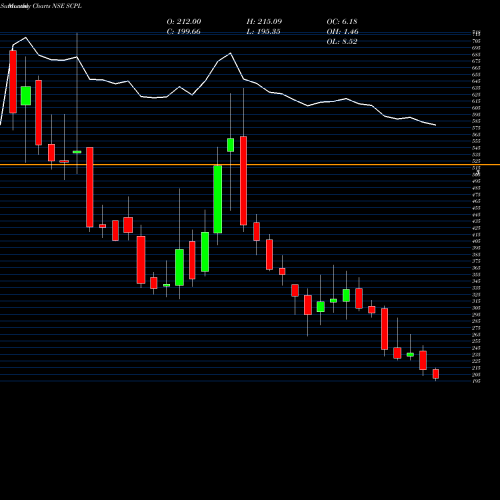Click the 615 label on price axis
The height and width of the screenshot is (500, 500).
(476, 101)
